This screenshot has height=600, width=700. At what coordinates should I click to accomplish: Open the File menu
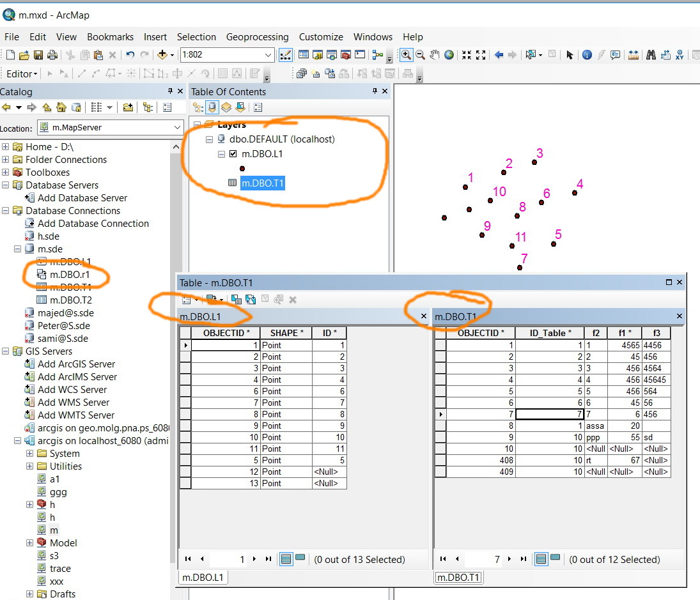[12, 37]
